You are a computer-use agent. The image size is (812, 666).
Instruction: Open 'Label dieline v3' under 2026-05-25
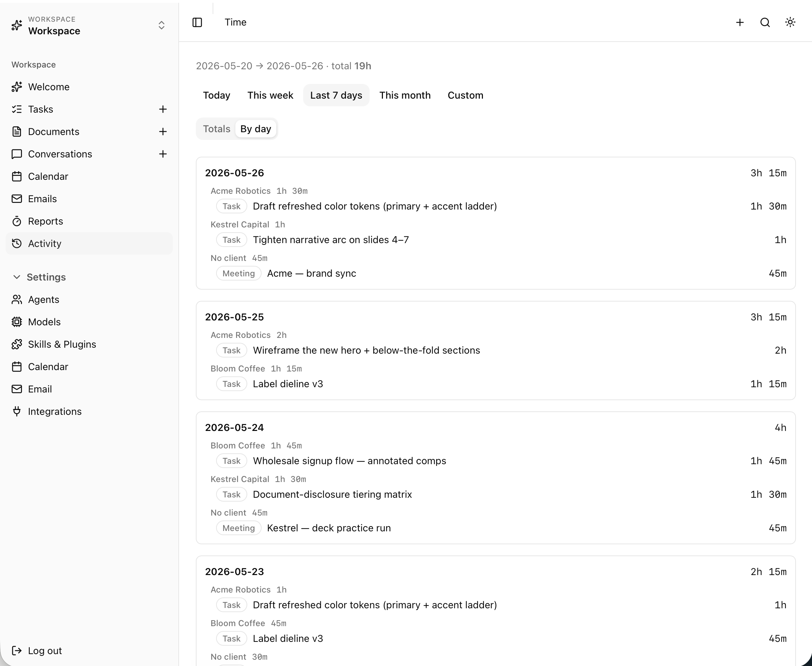[x=288, y=384]
